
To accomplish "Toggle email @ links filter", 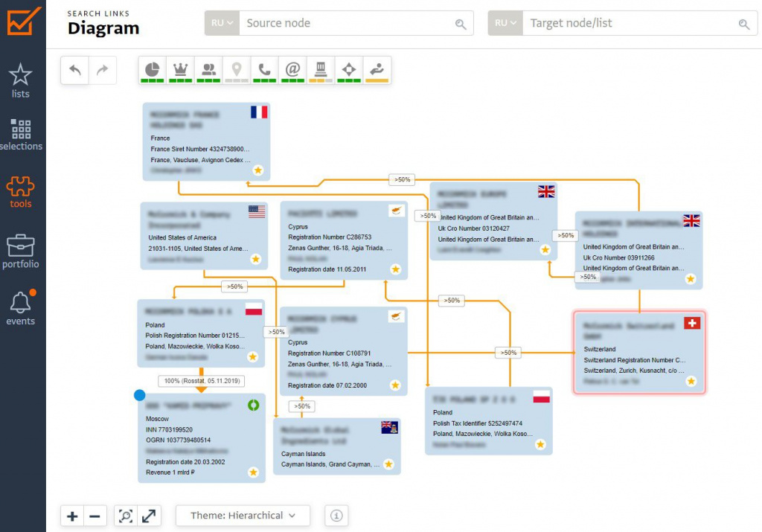I will [x=292, y=71].
